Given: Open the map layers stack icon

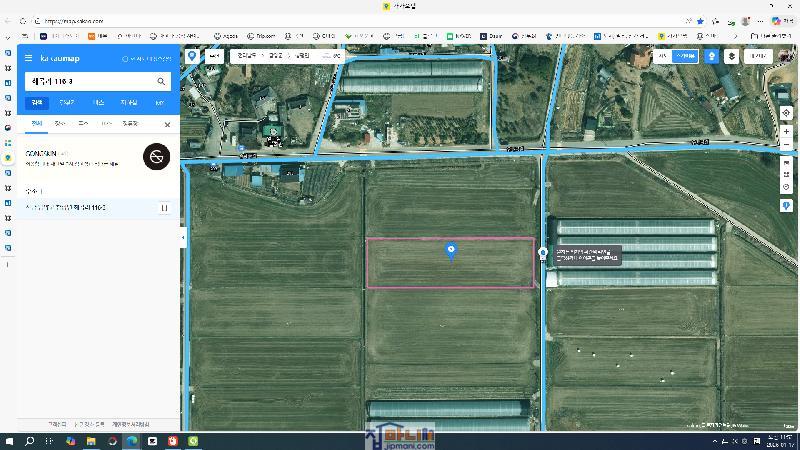Looking at the screenshot, I should (730, 57).
